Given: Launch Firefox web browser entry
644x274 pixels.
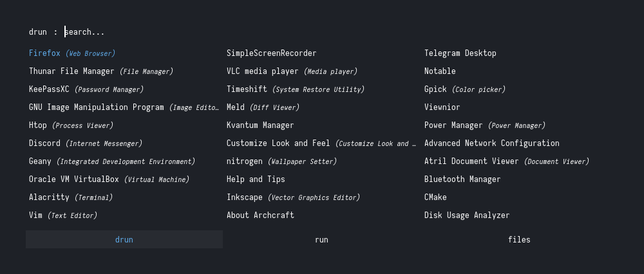Looking at the screenshot, I should point(72,53).
